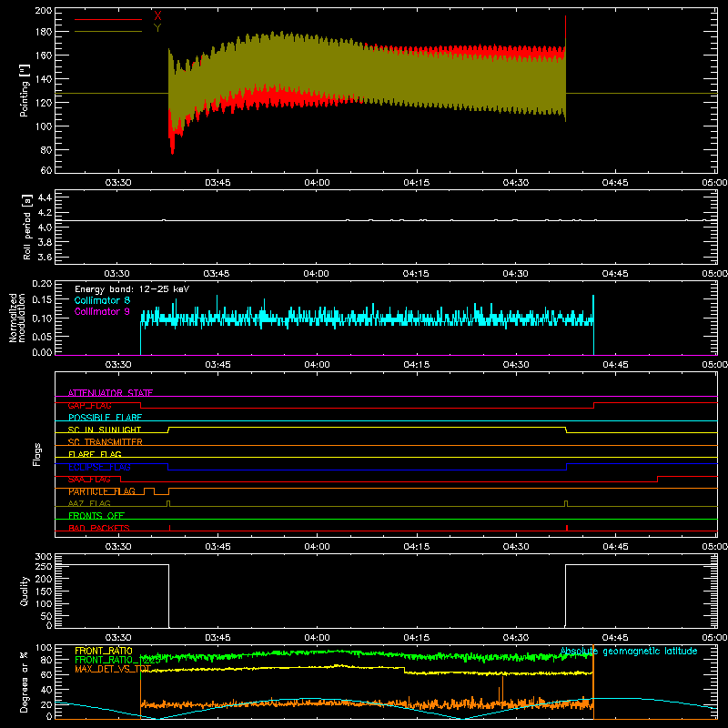Click the Degrees or % axis title
The width and height of the screenshot is (728, 728).
[x=25, y=682]
